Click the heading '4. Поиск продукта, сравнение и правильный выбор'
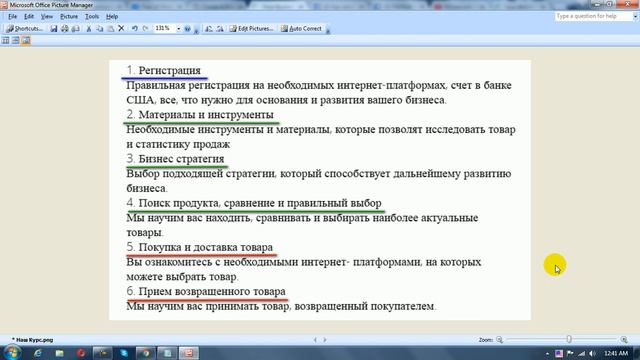Image resolution: width=640 pixels, height=360 pixels. (254, 203)
